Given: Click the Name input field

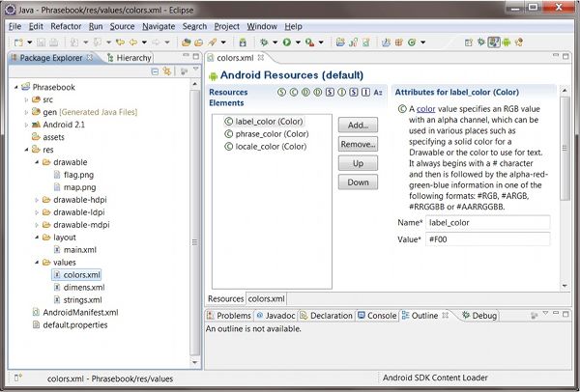Looking at the screenshot, I should (x=487, y=222).
